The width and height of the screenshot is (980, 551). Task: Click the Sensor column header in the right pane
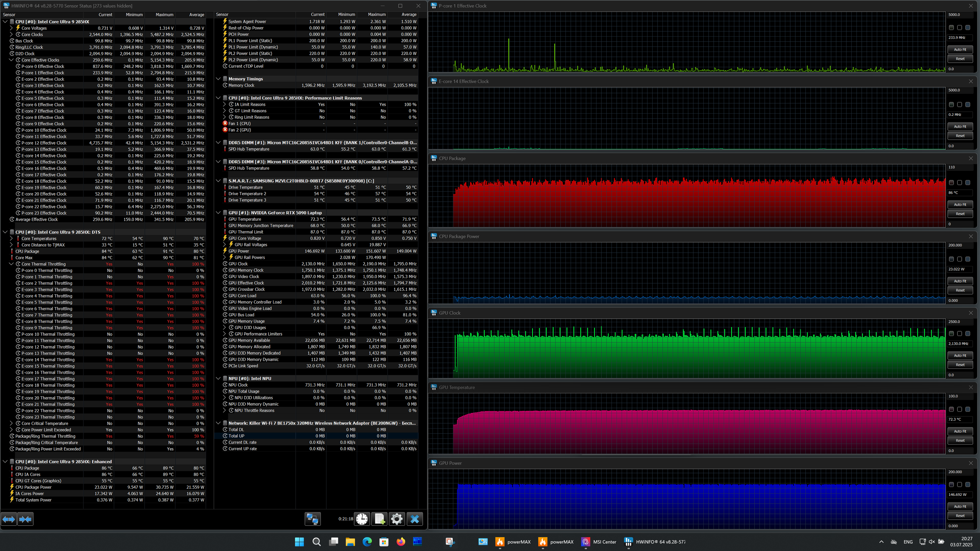tap(222, 15)
